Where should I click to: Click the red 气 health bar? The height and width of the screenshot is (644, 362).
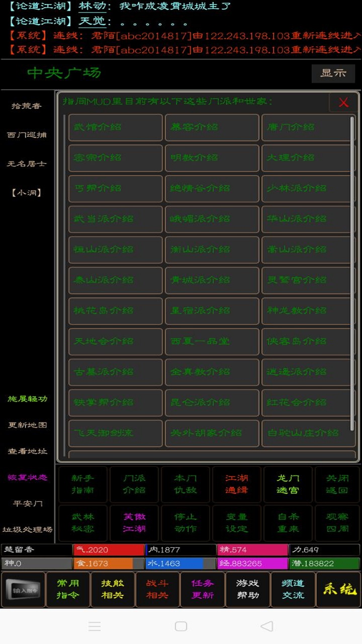tap(109, 550)
